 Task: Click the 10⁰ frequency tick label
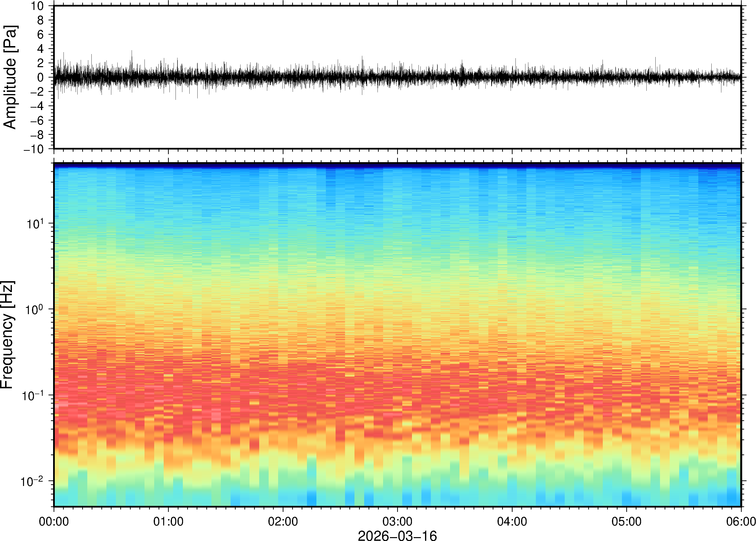[x=34, y=309]
